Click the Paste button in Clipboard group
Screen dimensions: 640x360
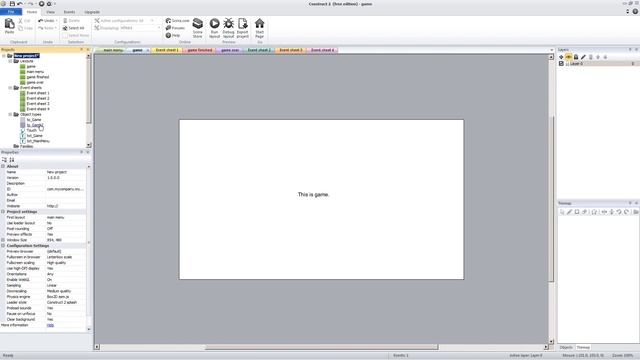click(x=9, y=27)
